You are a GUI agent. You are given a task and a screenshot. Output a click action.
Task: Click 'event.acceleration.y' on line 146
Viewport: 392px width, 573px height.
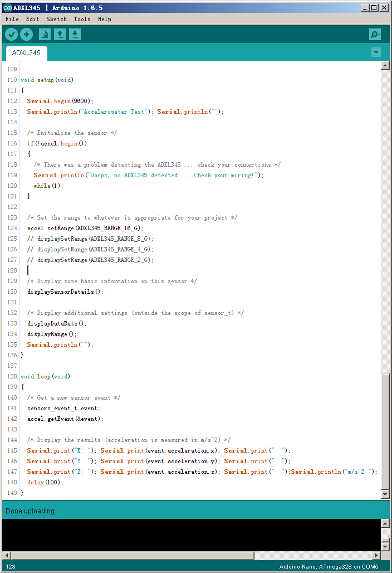click(181, 461)
